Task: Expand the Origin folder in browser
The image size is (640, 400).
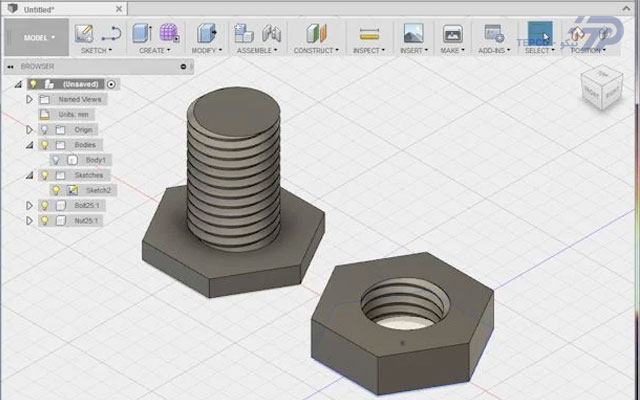Action: (x=29, y=130)
